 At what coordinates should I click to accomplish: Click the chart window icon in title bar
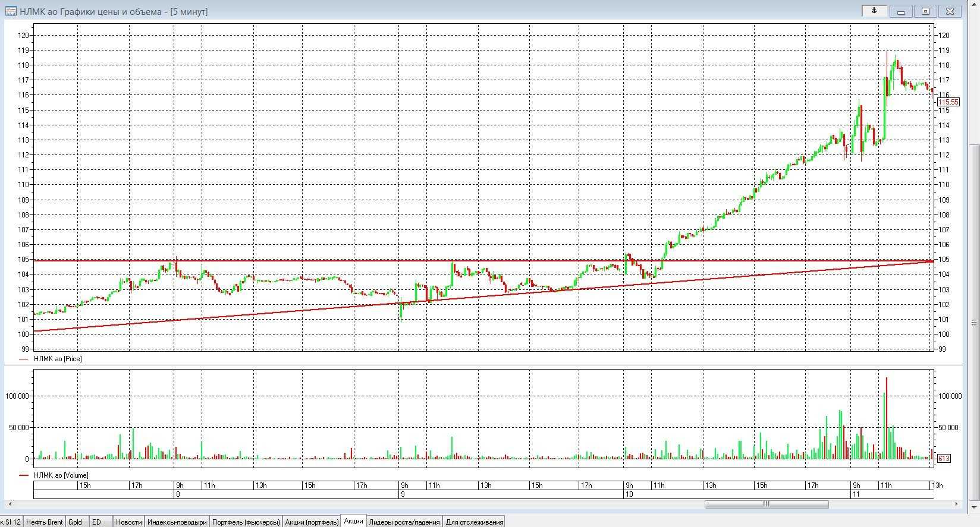click(x=11, y=11)
